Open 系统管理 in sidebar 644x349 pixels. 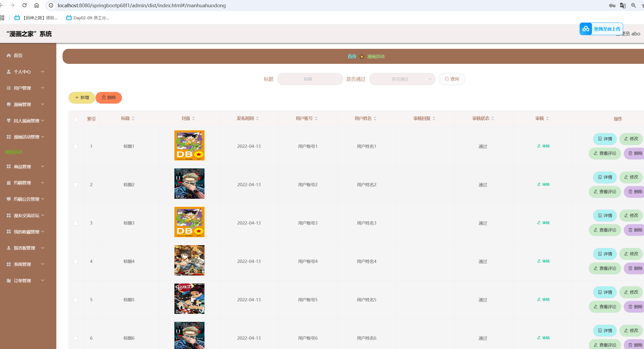[28, 264]
